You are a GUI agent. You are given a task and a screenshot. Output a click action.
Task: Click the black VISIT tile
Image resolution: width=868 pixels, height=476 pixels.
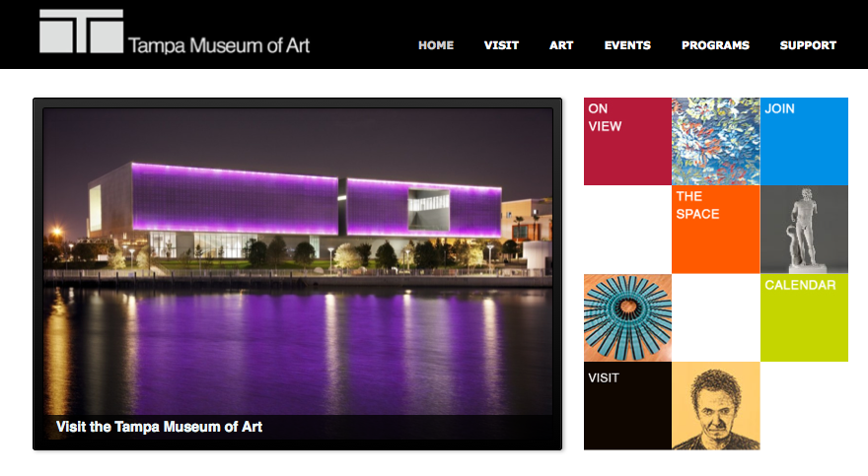coord(627,406)
